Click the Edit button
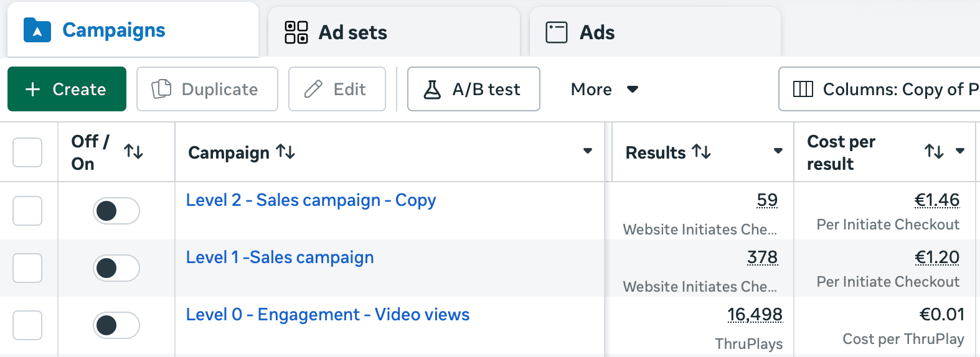This screenshot has width=980, height=357. (x=337, y=89)
